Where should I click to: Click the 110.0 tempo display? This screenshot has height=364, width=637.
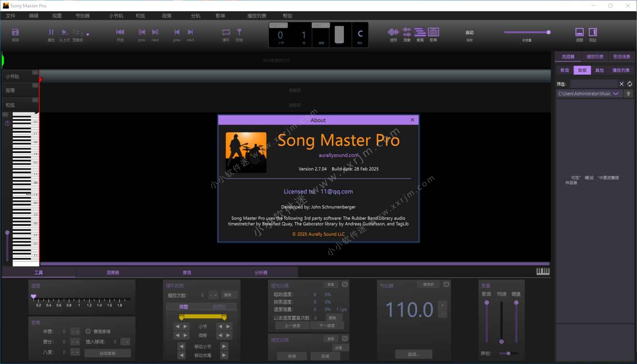pyautogui.click(x=410, y=310)
